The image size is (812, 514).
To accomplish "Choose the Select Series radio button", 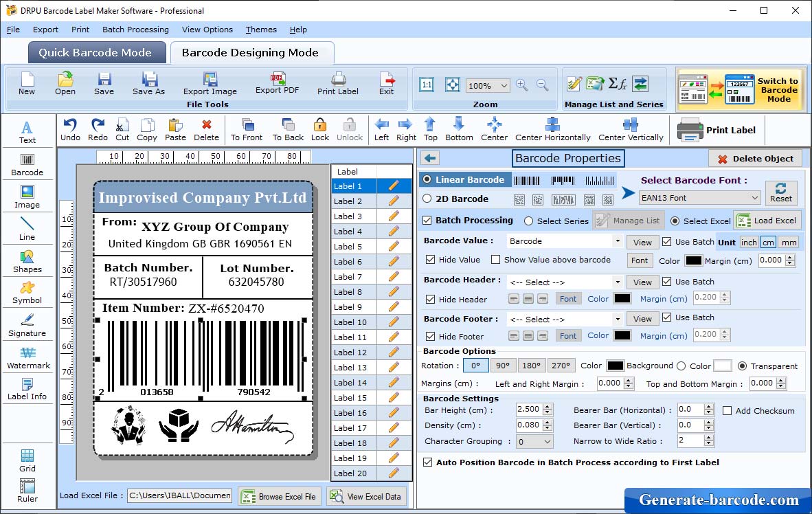I will point(528,221).
